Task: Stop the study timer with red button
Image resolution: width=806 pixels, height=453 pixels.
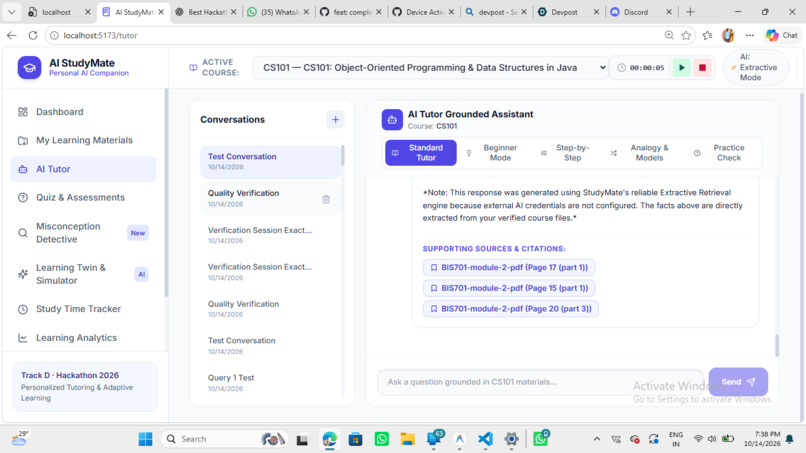Action: pos(702,68)
